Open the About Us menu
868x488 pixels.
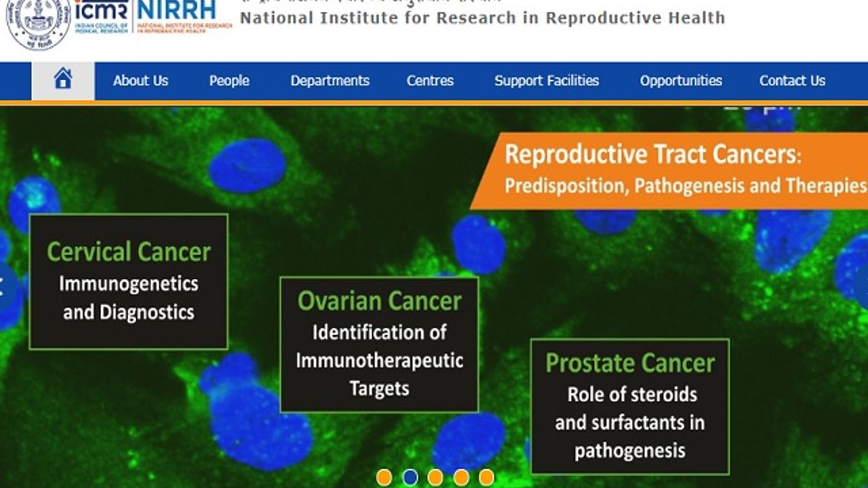pos(140,81)
